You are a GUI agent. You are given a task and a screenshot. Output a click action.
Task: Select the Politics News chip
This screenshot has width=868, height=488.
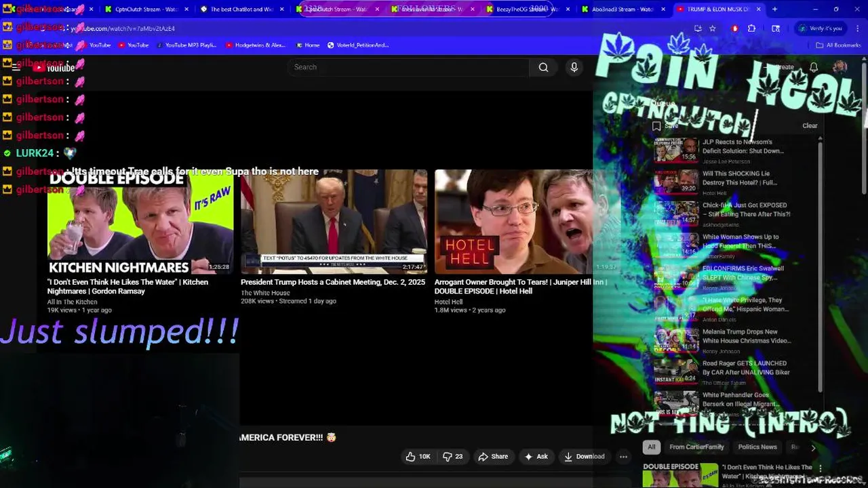pyautogui.click(x=757, y=447)
